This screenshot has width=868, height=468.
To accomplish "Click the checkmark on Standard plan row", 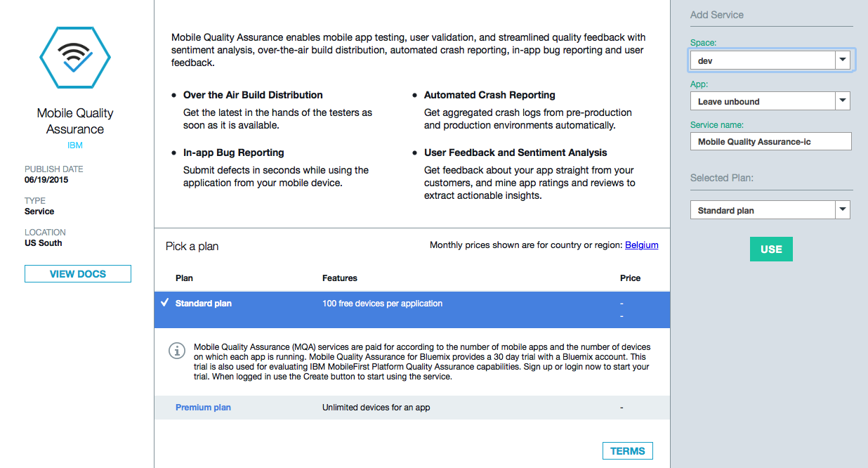I will tap(164, 303).
